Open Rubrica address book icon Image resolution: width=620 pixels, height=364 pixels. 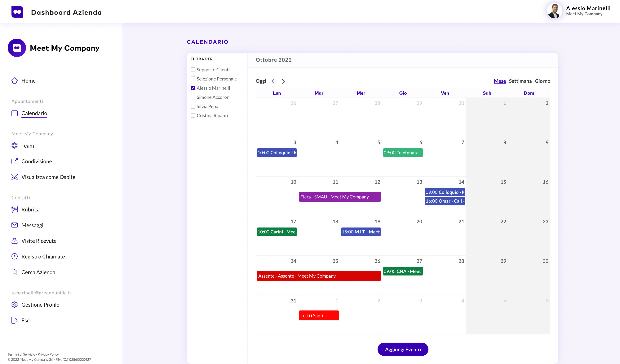tap(15, 209)
